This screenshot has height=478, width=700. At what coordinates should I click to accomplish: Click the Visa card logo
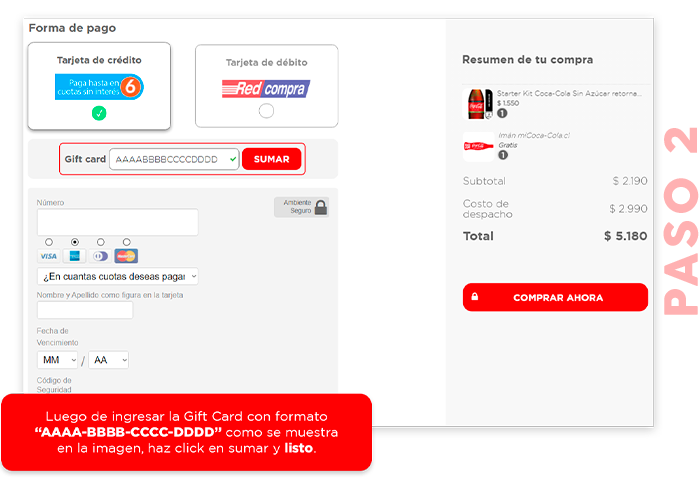[49, 256]
